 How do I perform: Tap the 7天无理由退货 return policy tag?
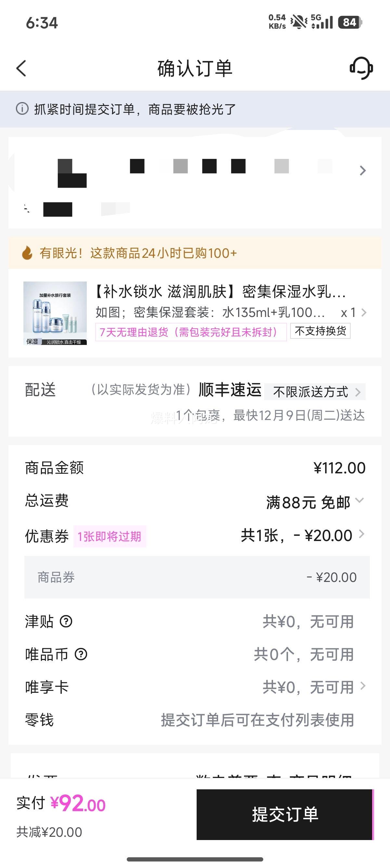191,332
